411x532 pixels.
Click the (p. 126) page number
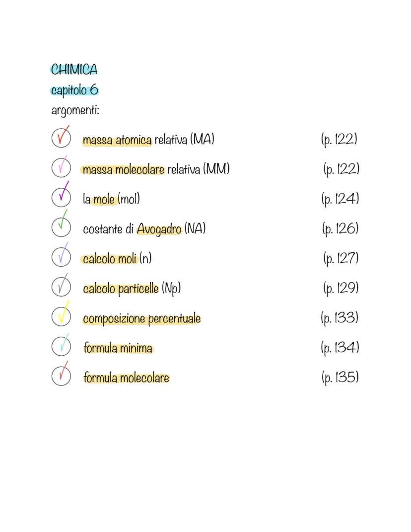tap(340, 228)
